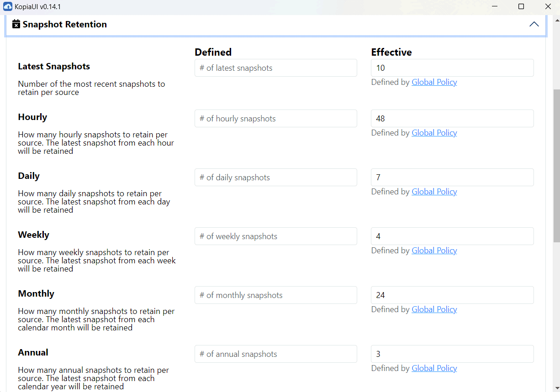560x392 pixels.
Task: Click the defined hourly snapshots input field
Action: pos(275,119)
